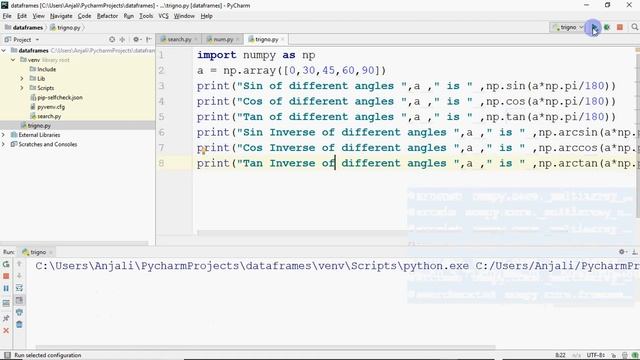
Task: Open the Navigate menu
Action: point(61,16)
